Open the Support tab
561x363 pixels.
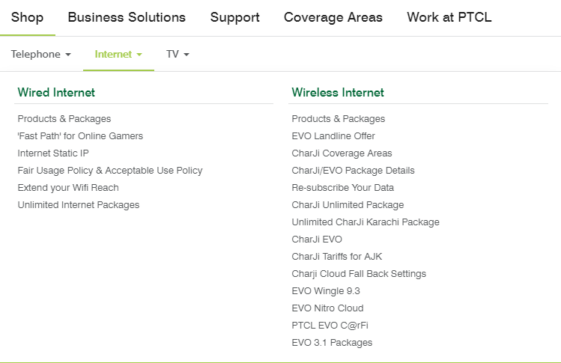(235, 17)
